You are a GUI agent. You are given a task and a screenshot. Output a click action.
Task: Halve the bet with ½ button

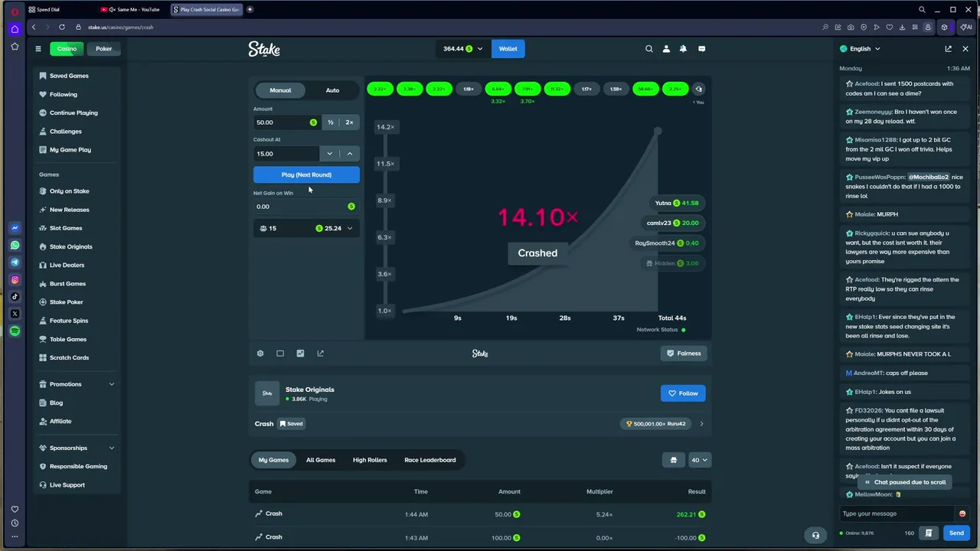point(331,122)
